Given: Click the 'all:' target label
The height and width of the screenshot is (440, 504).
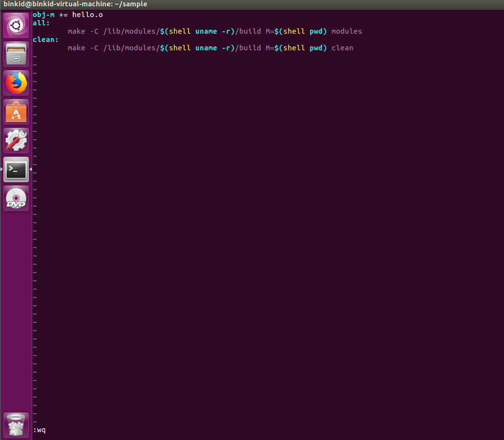Looking at the screenshot, I should click(x=41, y=23).
